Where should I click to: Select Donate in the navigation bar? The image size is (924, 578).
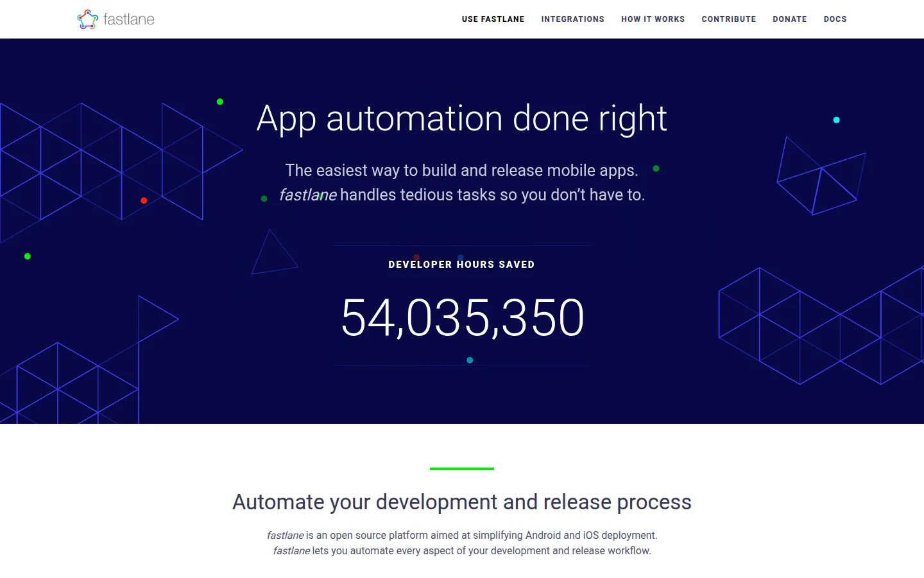coord(789,19)
